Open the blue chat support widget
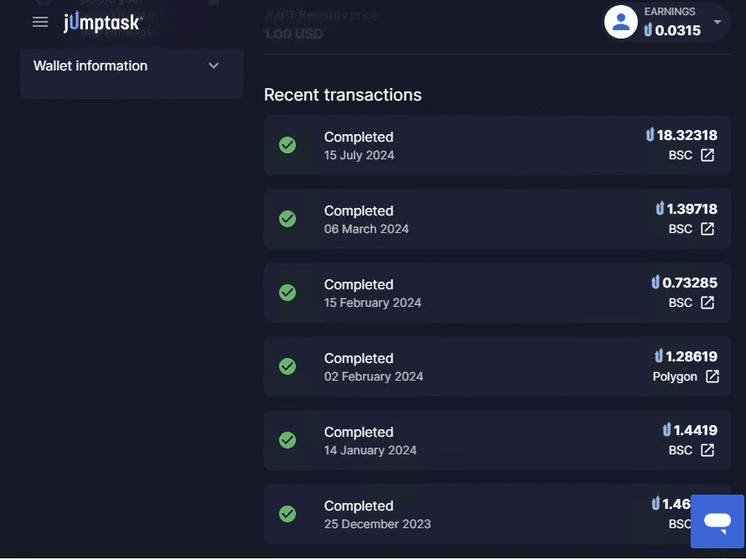The height and width of the screenshot is (560, 746). tap(718, 521)
